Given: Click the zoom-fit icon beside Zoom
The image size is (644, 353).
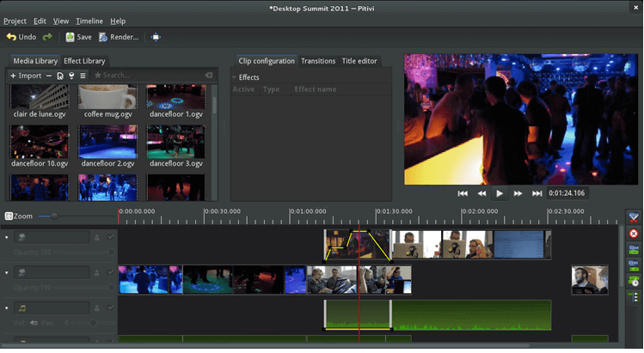Looking at the screenshot, I should point(9,216).
